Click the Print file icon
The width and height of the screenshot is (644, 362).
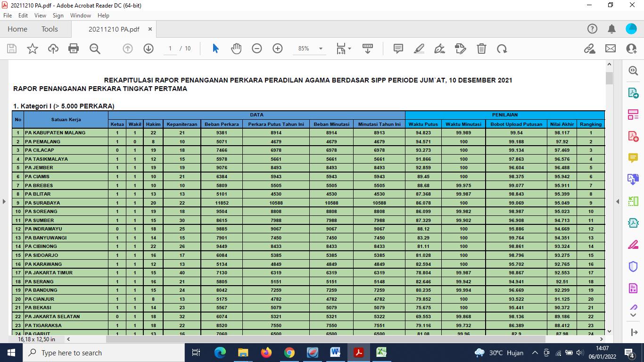74,49
